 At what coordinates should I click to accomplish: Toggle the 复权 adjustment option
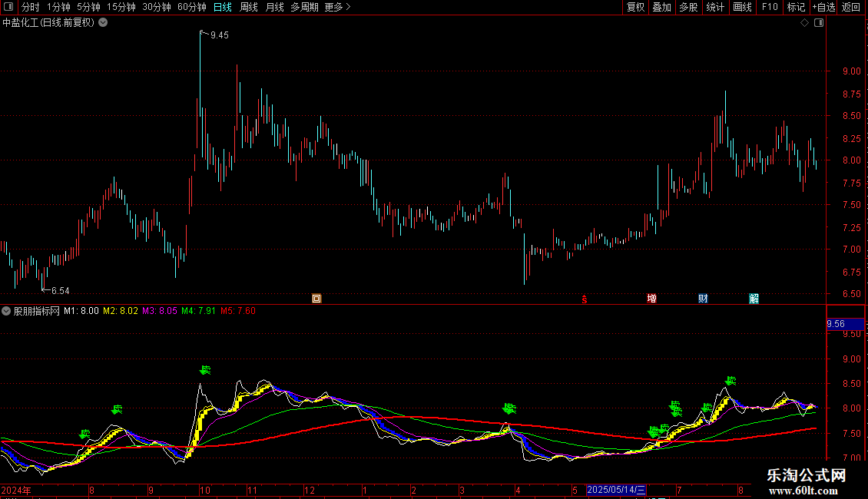pyautogui.click(x=635, y=7)
